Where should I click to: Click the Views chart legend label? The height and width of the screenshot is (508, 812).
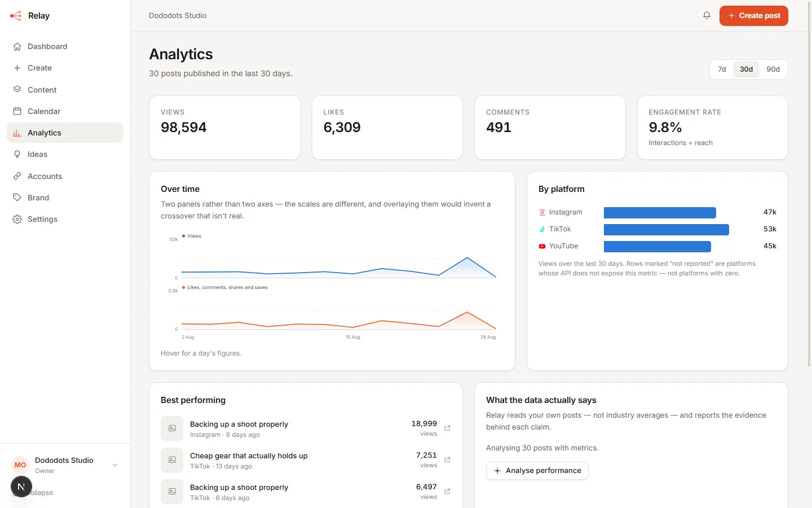[x=194, y=236]
